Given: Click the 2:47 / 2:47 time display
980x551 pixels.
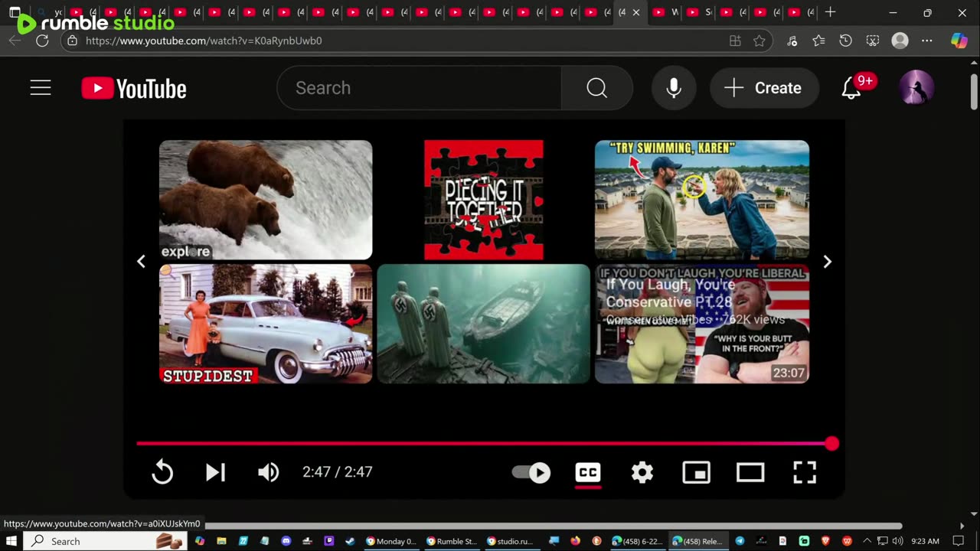Looking at the screenshot, I should click(338, 472).
